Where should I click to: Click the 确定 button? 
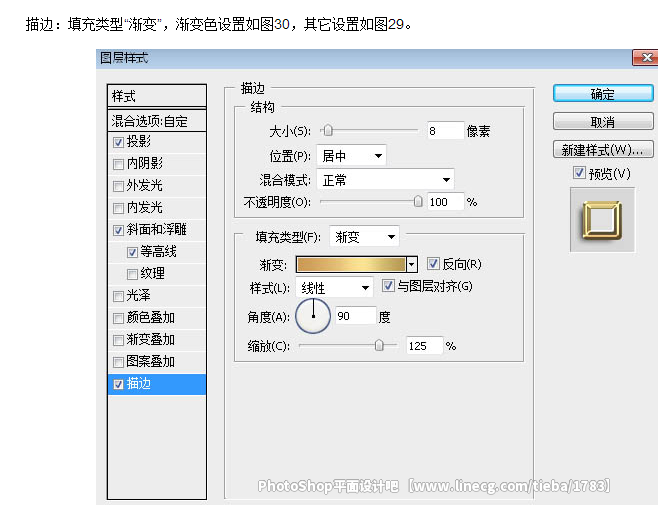602,94
